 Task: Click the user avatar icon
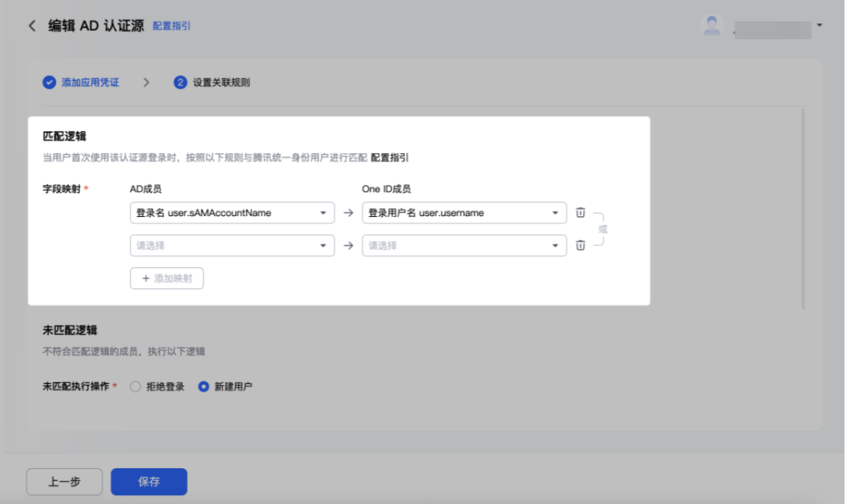tap(712, 26)
